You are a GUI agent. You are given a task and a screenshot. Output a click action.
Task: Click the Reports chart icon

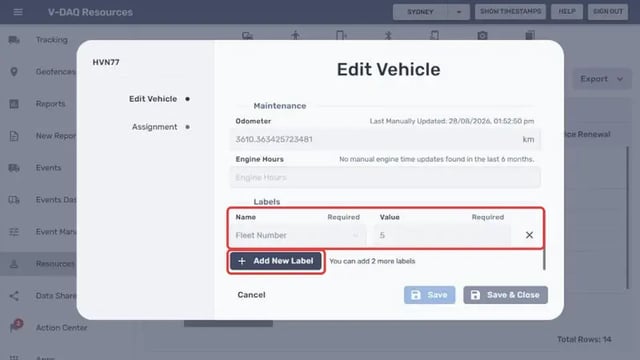[14, 104]
